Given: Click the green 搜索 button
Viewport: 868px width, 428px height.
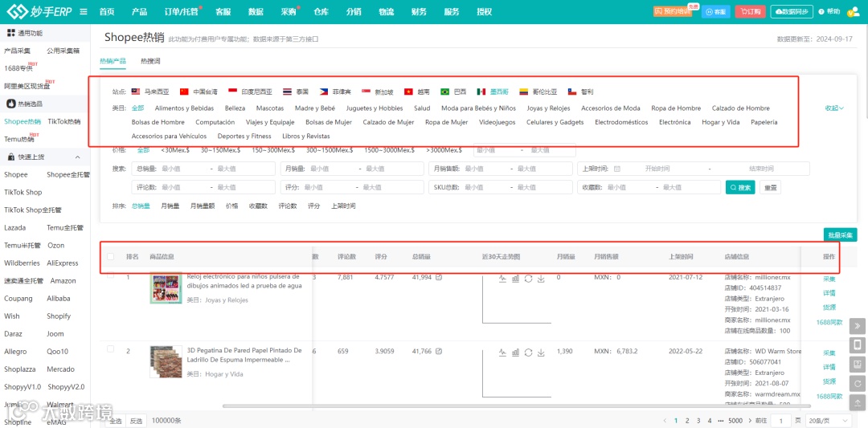Looking at the screenshot, I should [x=740, y=187].
